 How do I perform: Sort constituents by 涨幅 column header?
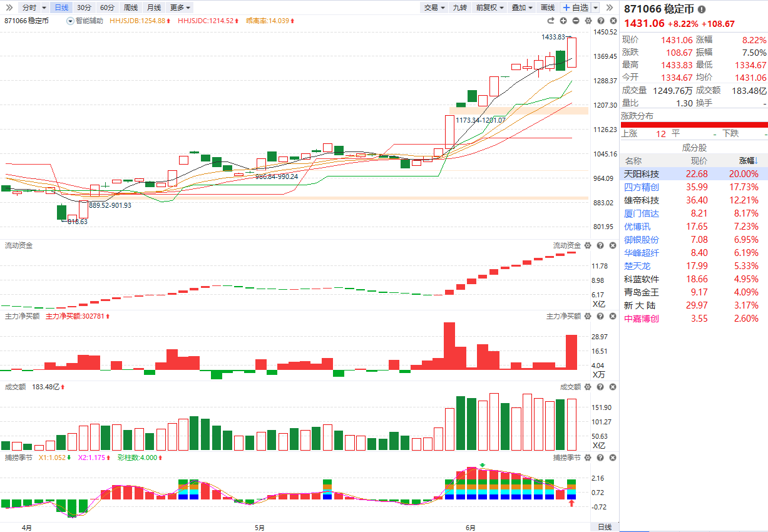pos(748,161)
